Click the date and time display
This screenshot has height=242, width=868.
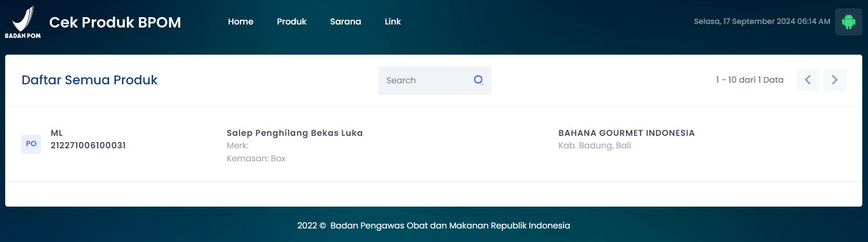(762, 22)
